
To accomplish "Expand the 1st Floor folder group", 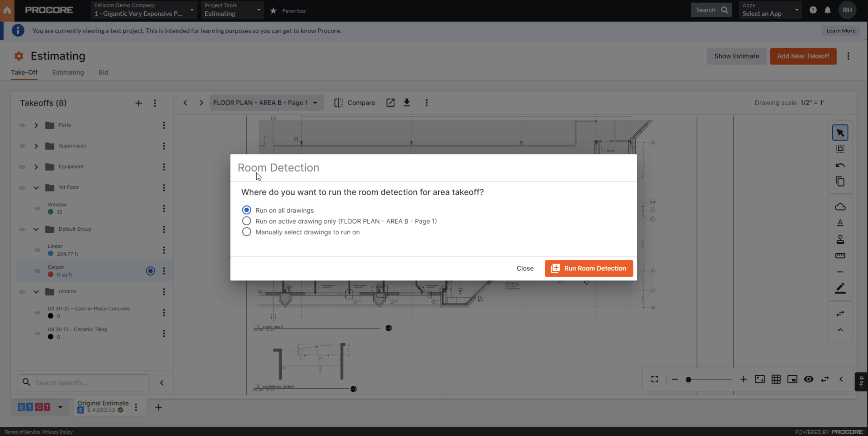I will coord(36,187).
